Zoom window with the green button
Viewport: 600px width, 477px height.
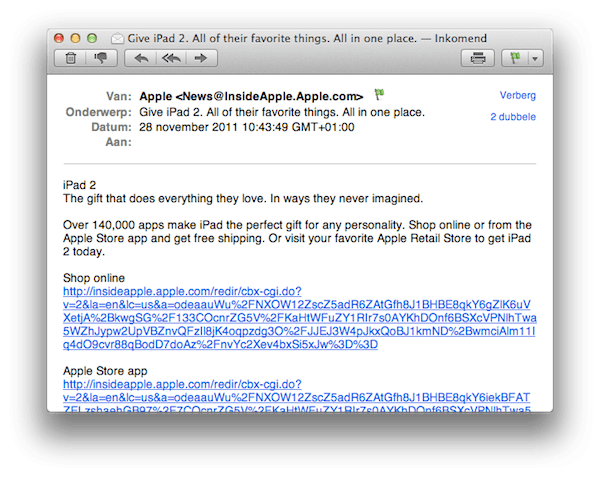pyautogui.click(x=92, y=38)
